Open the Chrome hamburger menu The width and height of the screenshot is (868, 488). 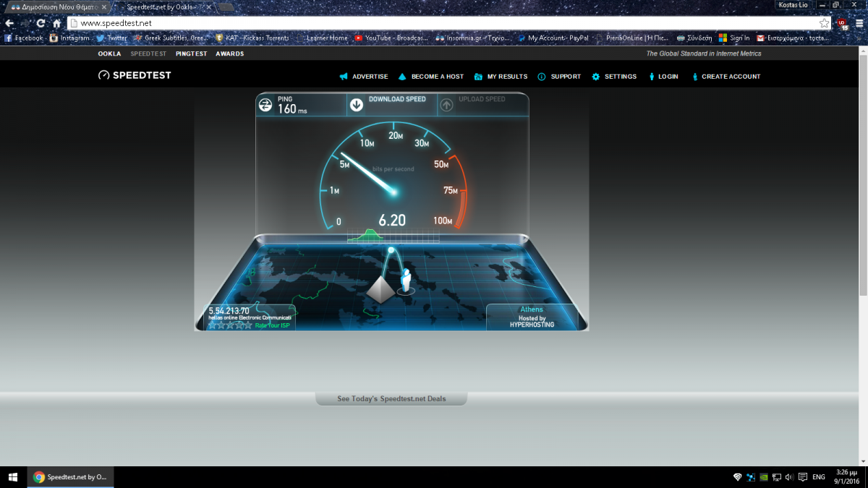tap(859, 23)
